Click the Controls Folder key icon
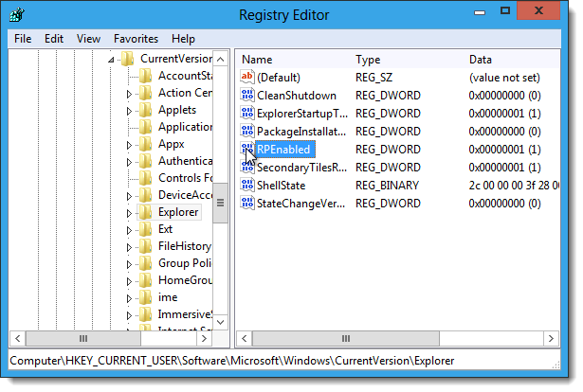This screenshot has width=583, height=392. (x=145, y=178)
